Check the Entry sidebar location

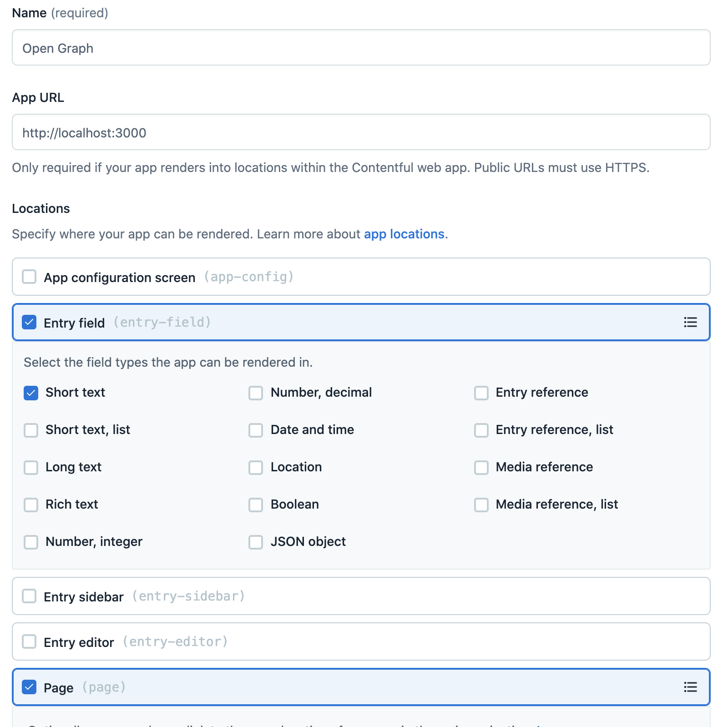coord(30,596)
